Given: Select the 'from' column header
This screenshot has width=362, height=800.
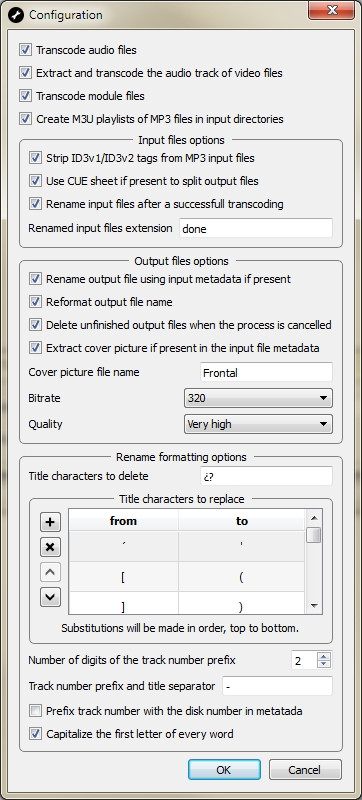Looking at the screenshot, I should [x=123, y=520].
